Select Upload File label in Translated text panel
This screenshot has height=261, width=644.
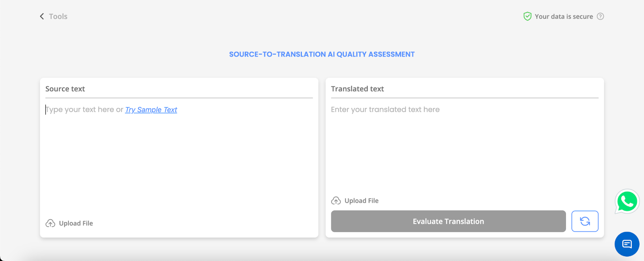pyautogui.click(x=361, y=201)
